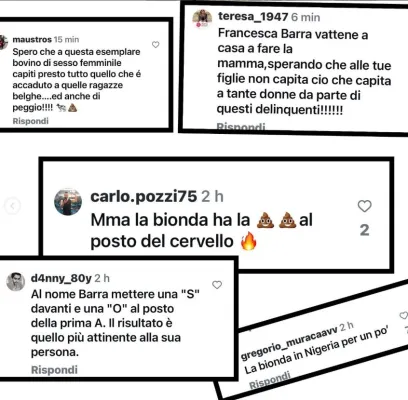Like d4nny_80y's comment with heart icon

217,285
